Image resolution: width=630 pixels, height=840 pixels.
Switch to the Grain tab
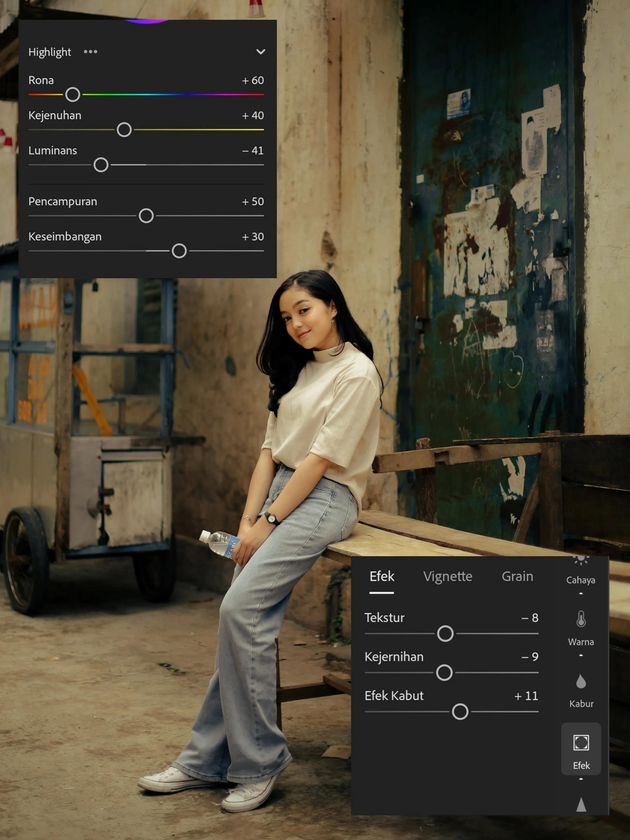click(518, 576)
